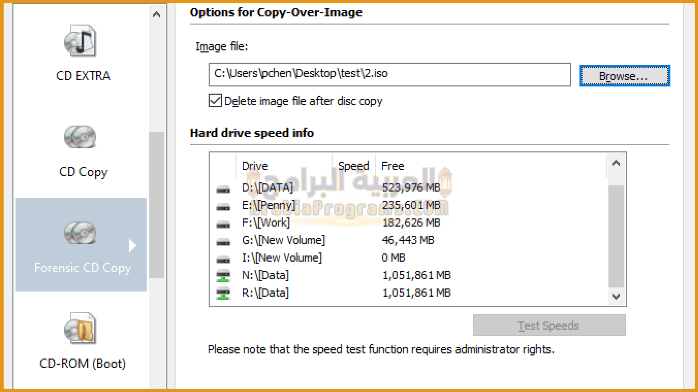Sort by the Speed column header
The image size is (698, 392).
[x=354, y=166]
